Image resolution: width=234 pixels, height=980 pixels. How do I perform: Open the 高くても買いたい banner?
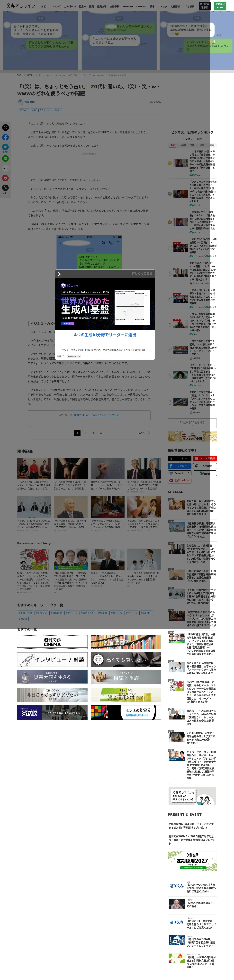[x=126, y=660]
